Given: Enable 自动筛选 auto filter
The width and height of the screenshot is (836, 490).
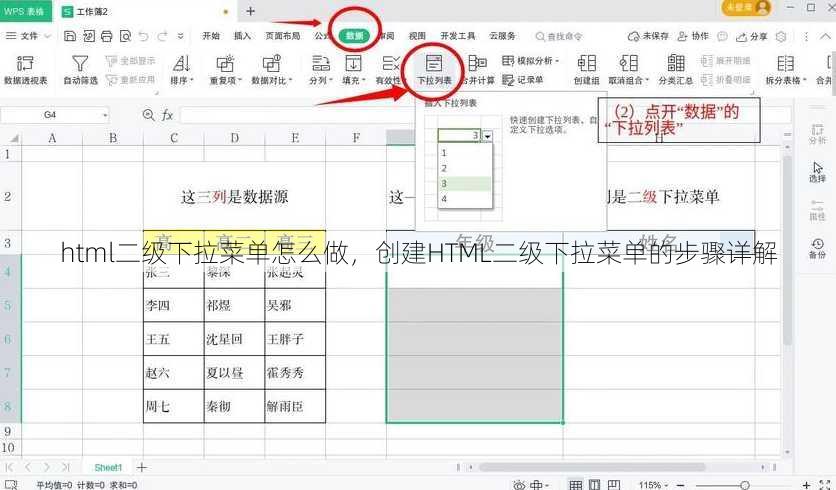Looking at the screenshot, I should tap(80, 70).
